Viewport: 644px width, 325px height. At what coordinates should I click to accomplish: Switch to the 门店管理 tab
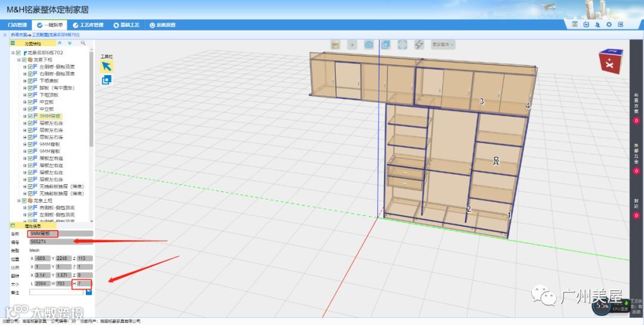pyautogui.click(x=17, y=25)
